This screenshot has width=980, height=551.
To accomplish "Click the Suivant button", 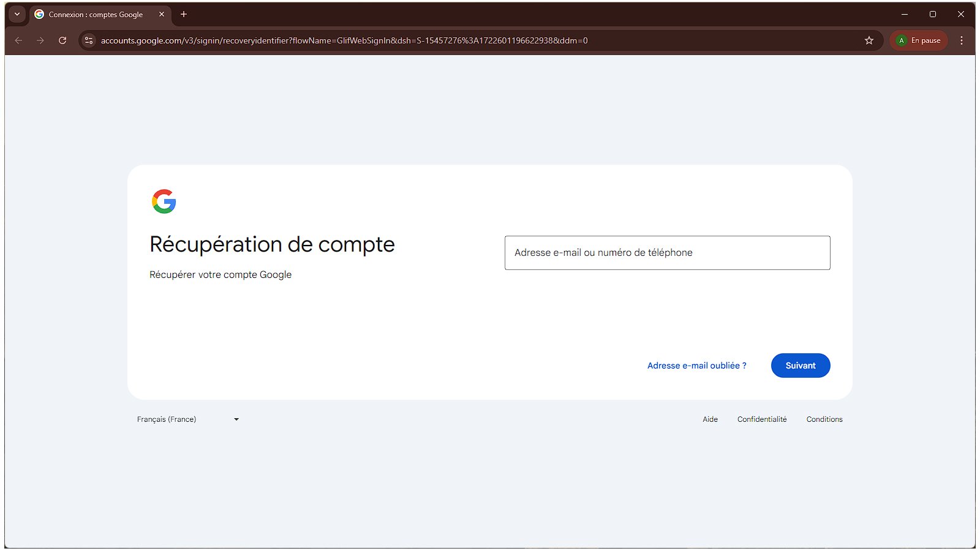I will click(800, 365).
